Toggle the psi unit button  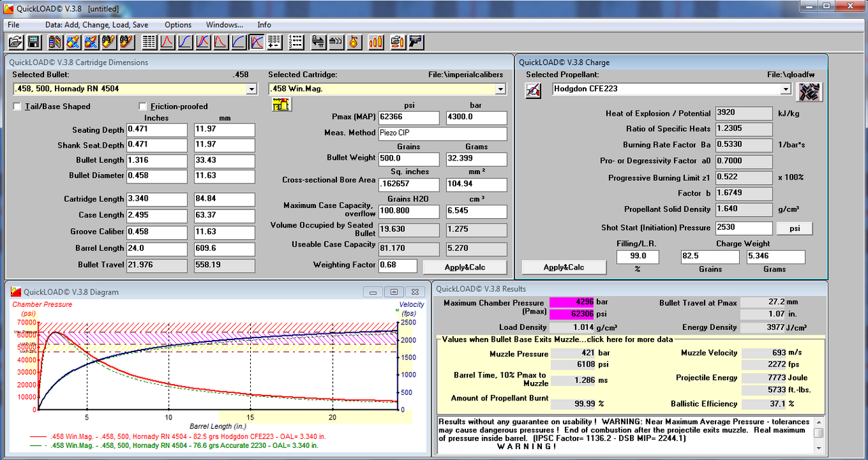pos(794,229)
